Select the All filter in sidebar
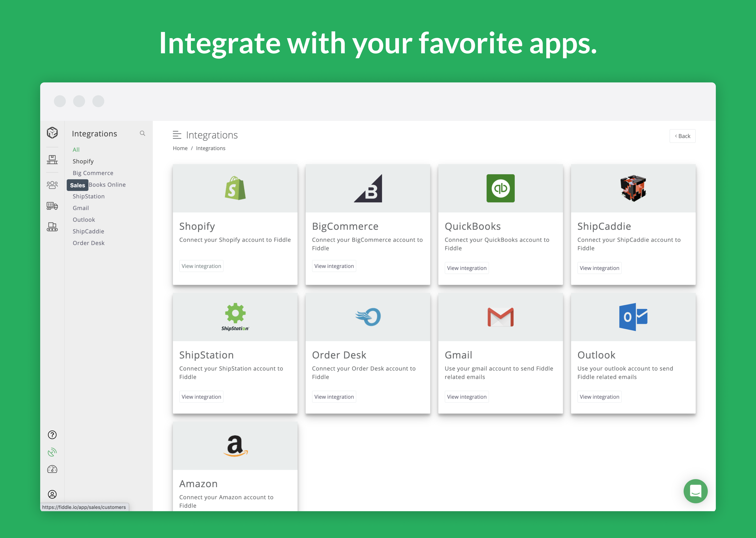The width and height of the screenshot is (756, 538). point(76,150)
